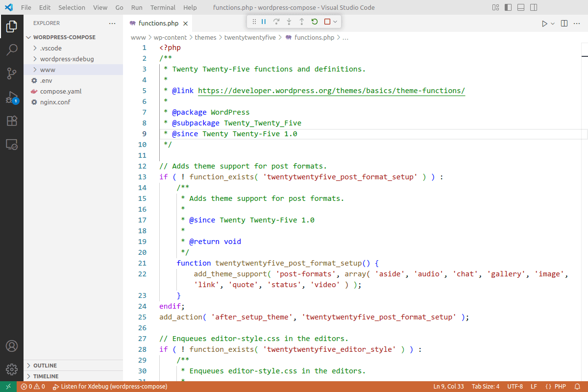Open notifications bell in status bar
The image size is (588, 392).
coord(578,387)
